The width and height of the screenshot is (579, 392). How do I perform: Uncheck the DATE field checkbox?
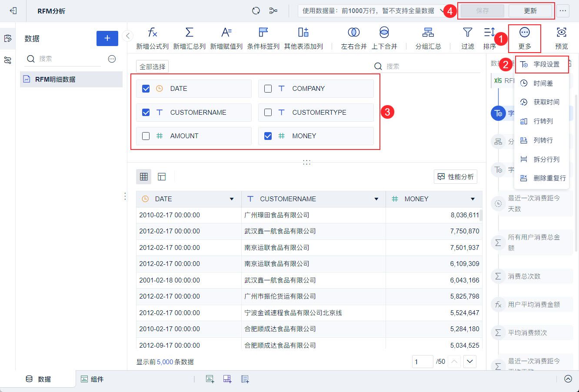[x=146, y=89]
